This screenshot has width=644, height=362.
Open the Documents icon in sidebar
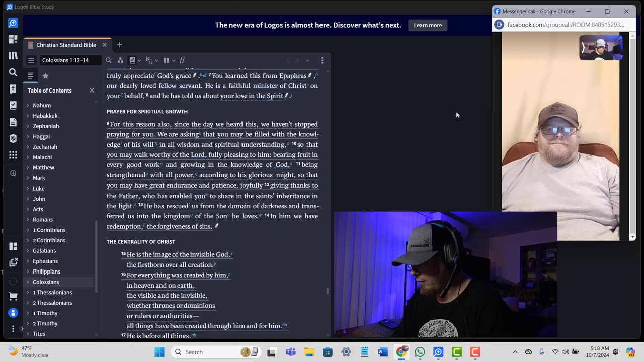pyautogui.click(x=13, y=122)
